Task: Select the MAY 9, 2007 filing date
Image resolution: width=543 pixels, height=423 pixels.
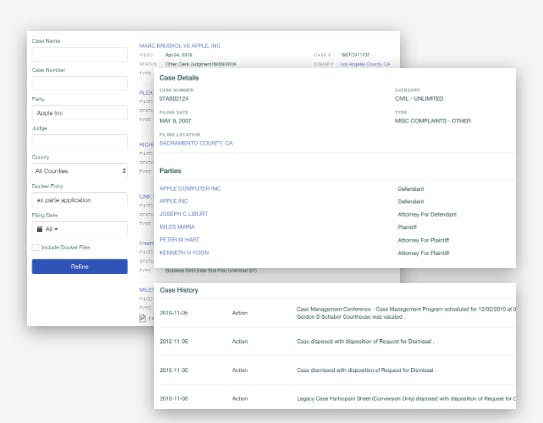Action: 175,121
